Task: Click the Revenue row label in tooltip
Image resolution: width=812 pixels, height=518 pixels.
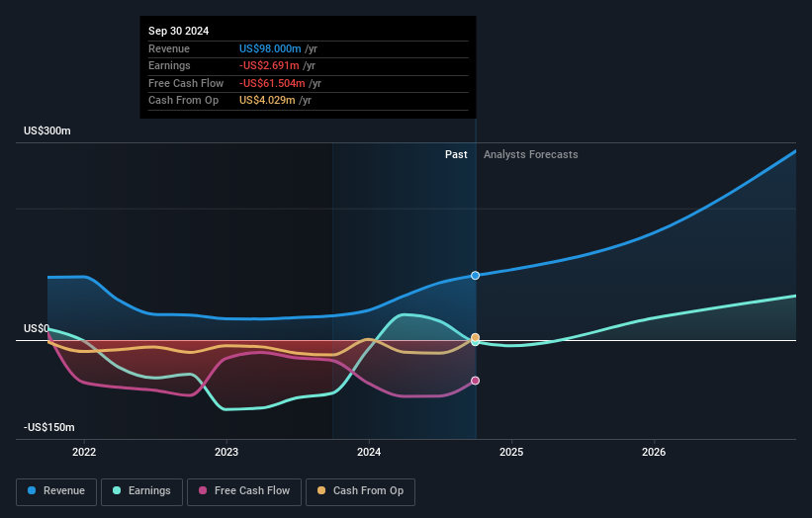Action: pos(169,48)
